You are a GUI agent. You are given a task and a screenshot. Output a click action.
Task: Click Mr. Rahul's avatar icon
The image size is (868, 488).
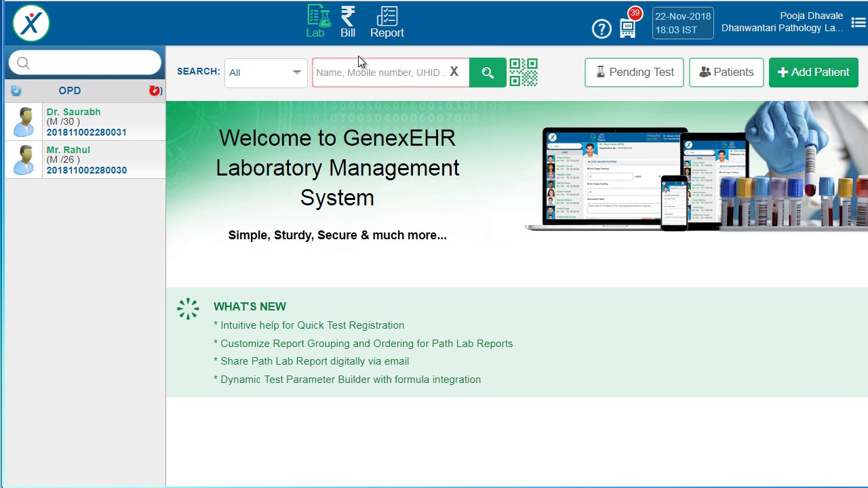(24, 160)
